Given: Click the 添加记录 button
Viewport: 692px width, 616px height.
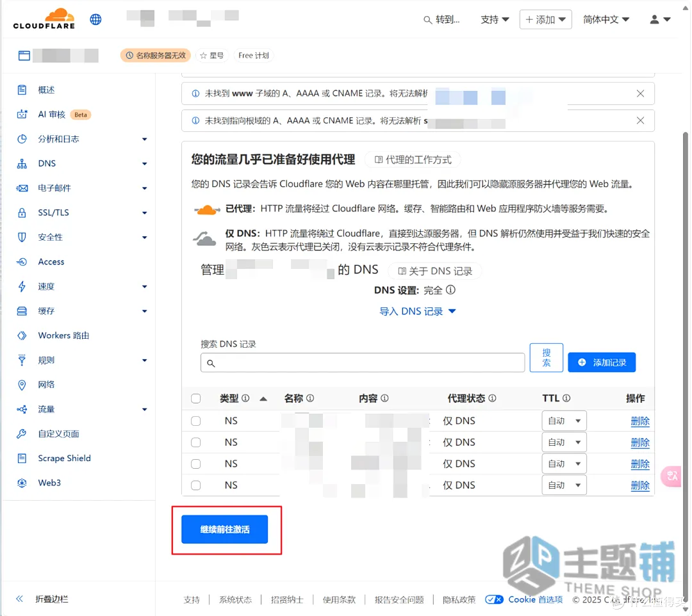Looking at the screenshot, I should [602, 362].
